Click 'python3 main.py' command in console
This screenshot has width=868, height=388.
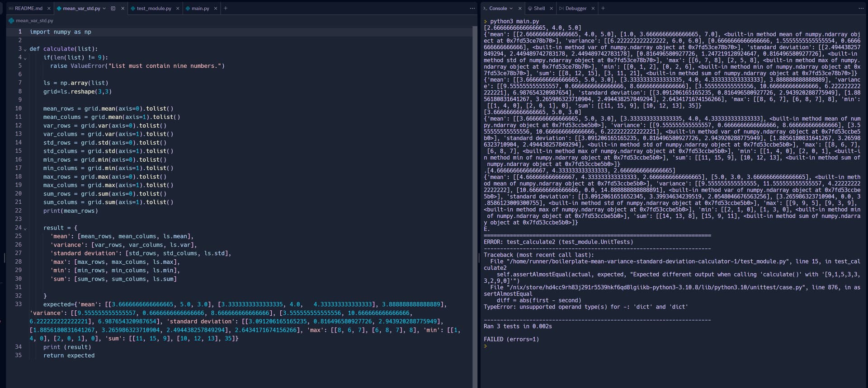coord(514,21)
